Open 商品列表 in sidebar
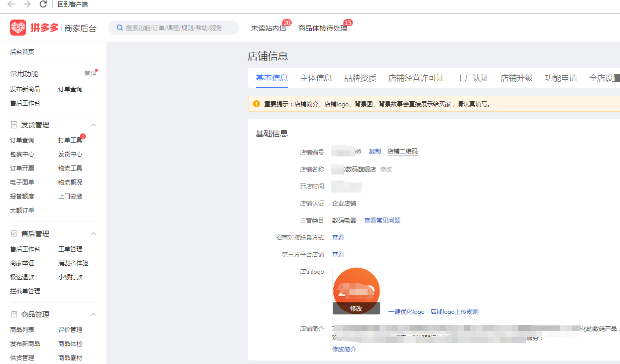Viewport: 620px width, 364px height. coord(22,330)
